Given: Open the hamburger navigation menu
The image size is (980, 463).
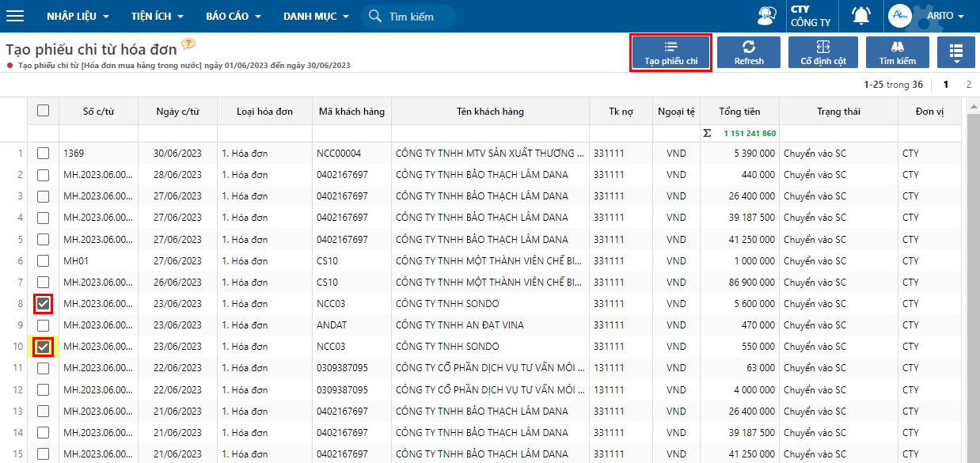Looking at the screenshot, I should coord(15,16).
